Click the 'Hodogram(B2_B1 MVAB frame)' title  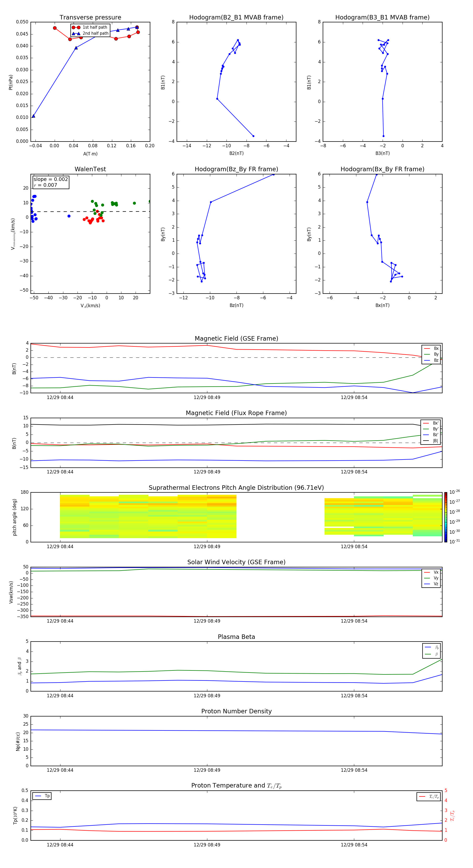click(x=236, y=18)
